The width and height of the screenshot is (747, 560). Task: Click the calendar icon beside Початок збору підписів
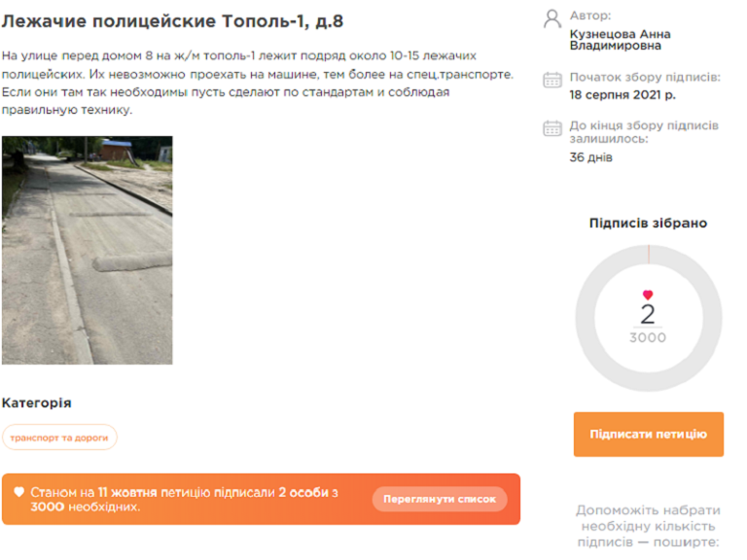click(x=552, y=80)
